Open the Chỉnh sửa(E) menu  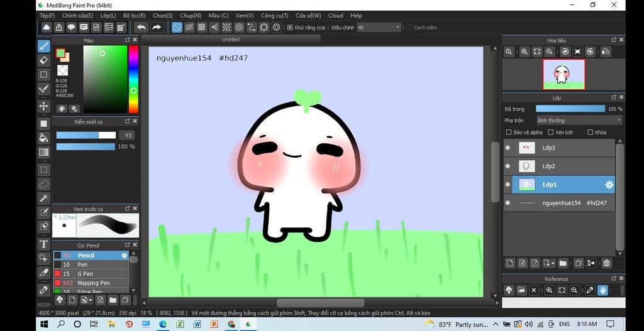[77, 16]
